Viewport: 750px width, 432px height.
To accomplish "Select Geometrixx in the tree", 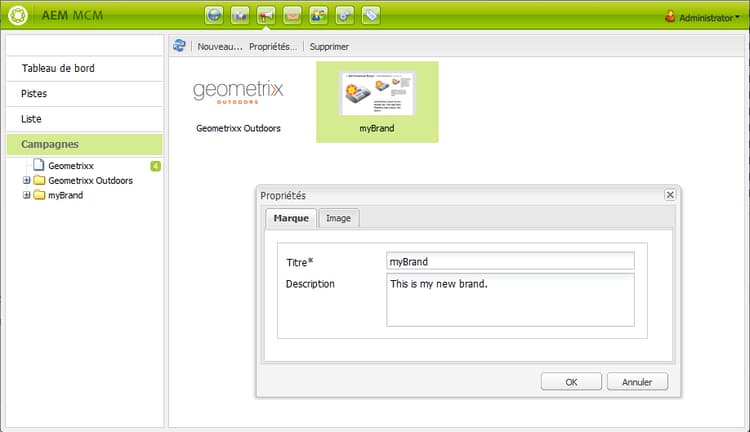I will coord(71,166).
